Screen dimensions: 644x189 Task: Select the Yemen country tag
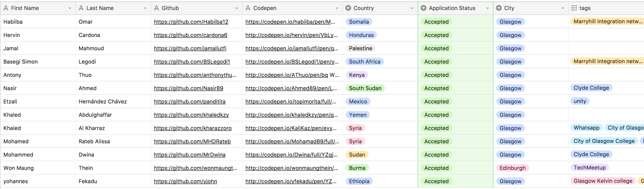coord(358,115)
